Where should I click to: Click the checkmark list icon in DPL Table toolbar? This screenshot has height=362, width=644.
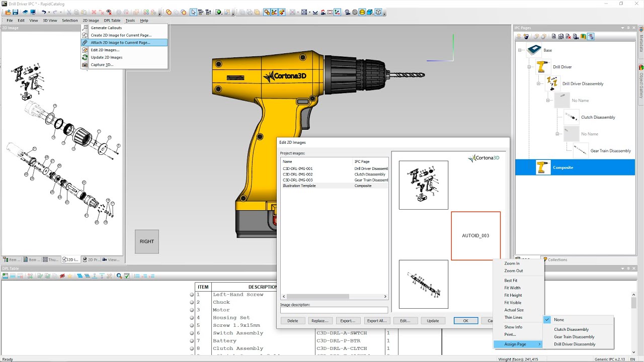(127, 276)
